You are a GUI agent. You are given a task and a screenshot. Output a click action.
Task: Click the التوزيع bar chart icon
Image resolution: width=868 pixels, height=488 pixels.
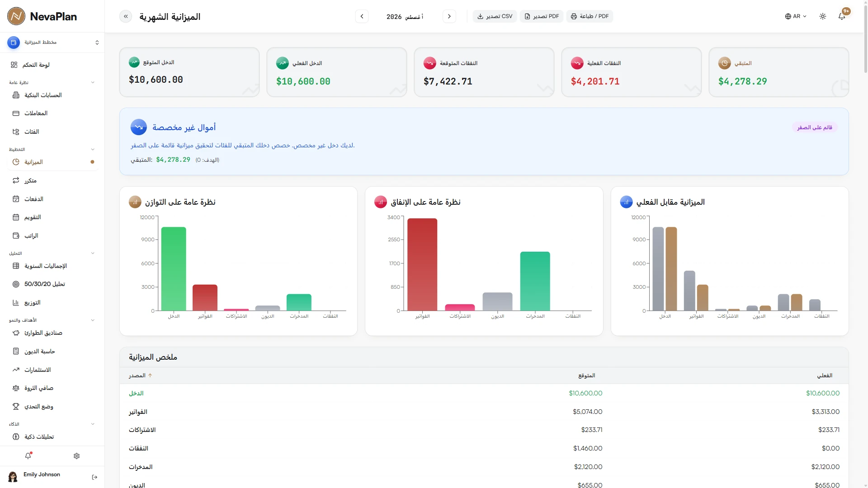click(x=16, y=303)
